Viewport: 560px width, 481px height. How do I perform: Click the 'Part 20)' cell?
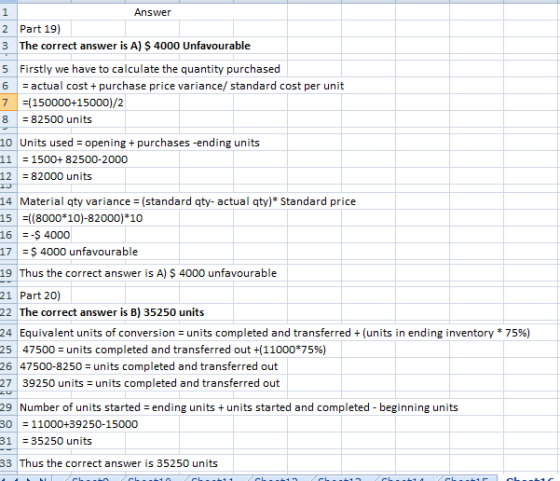(x=40, y=295)
